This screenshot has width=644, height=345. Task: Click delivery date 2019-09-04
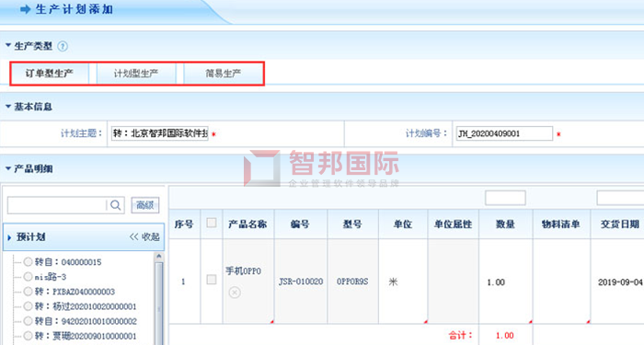620,282
